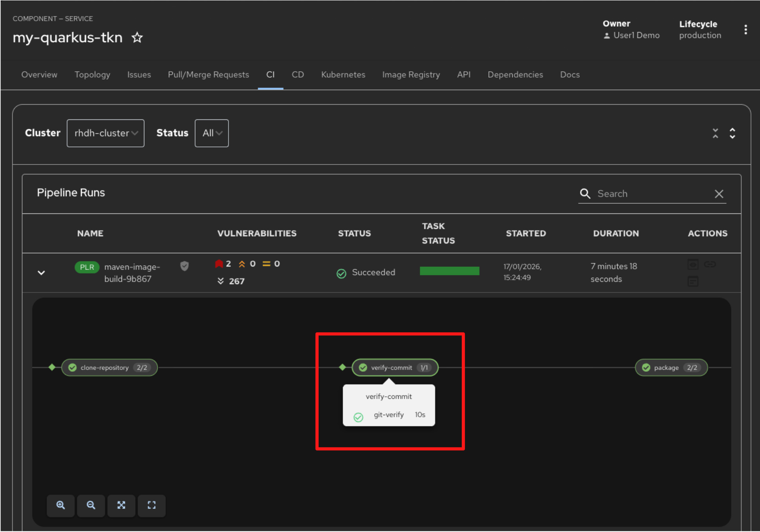Open the three-dot options menu
This screenshot has width=760, height=532.
[745, 29]
